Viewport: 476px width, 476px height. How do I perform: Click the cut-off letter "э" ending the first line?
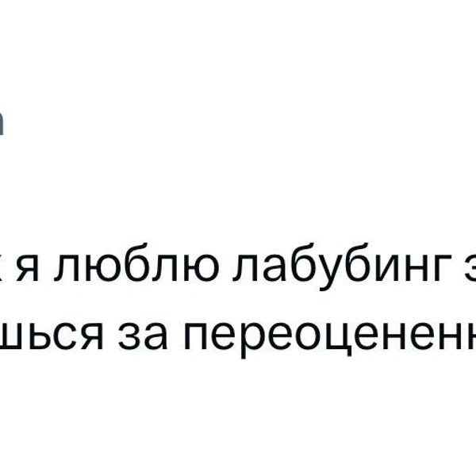(470, 269)
